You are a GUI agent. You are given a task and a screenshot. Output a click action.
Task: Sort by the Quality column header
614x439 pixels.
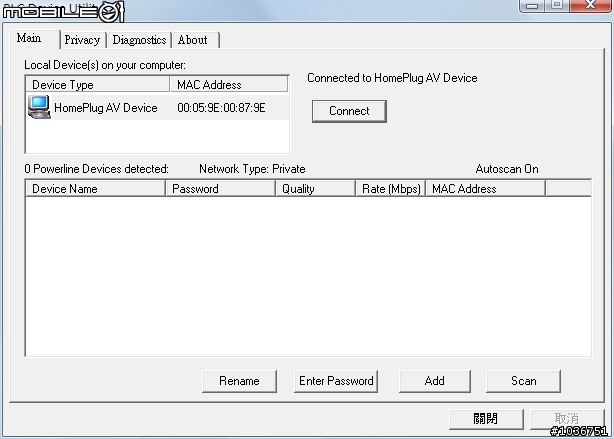pyautogui.click(x=316, y=189)
